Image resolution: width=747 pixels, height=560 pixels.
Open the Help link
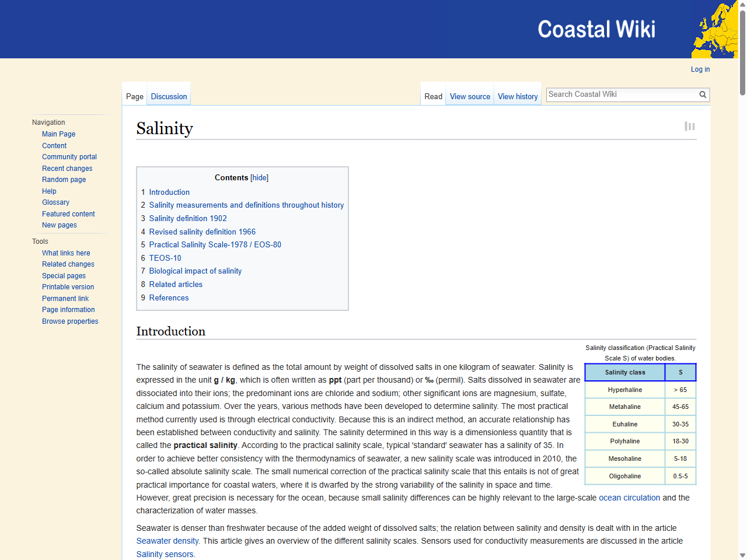(49, 191)
